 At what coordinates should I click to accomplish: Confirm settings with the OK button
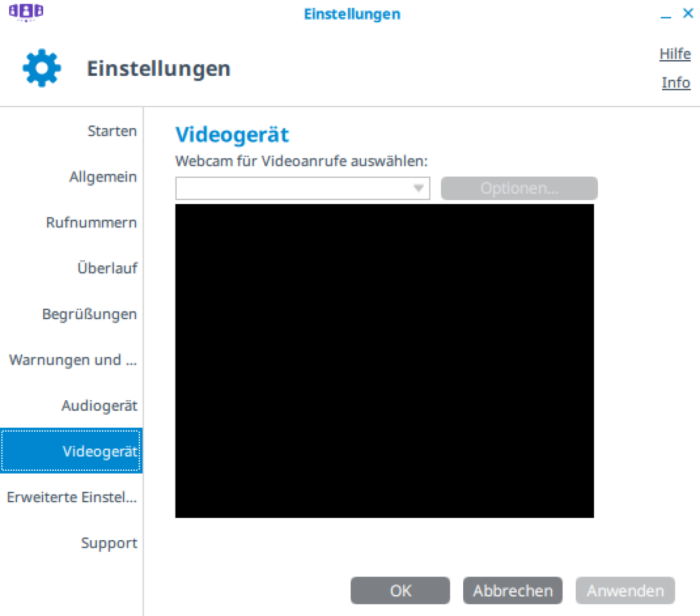(400, 591)
